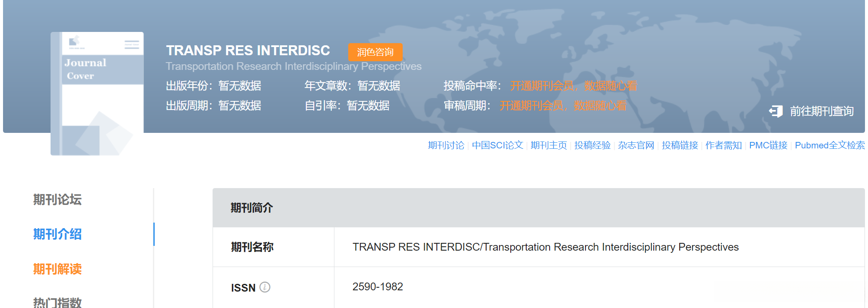Click the exit icon next to 前往期刊查询
Viewport: 868px width, 308px height.
click(776, 111)
